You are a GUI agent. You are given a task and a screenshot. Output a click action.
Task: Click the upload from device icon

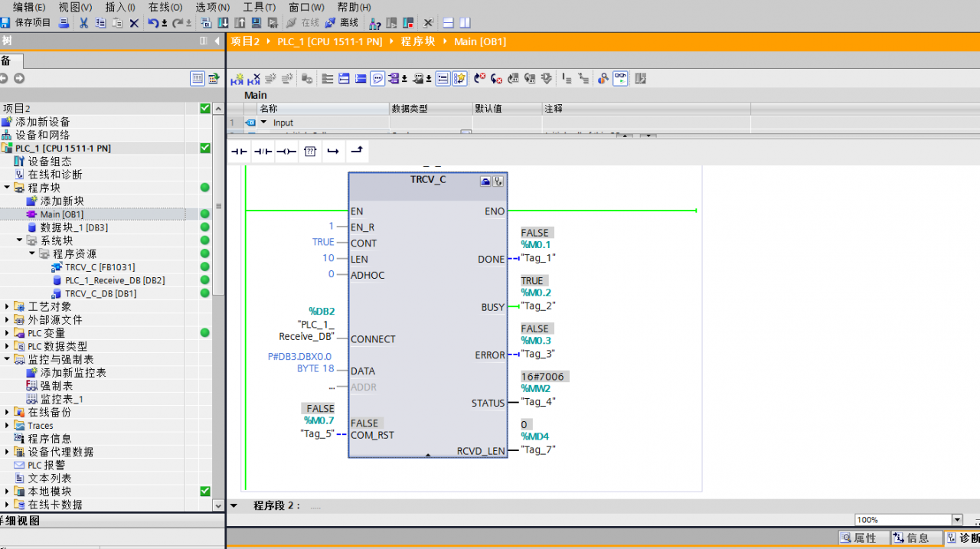point(240,23)
